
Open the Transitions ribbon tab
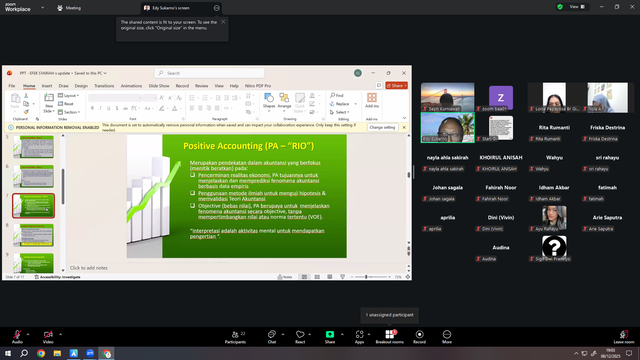click(x=104, y=86)
